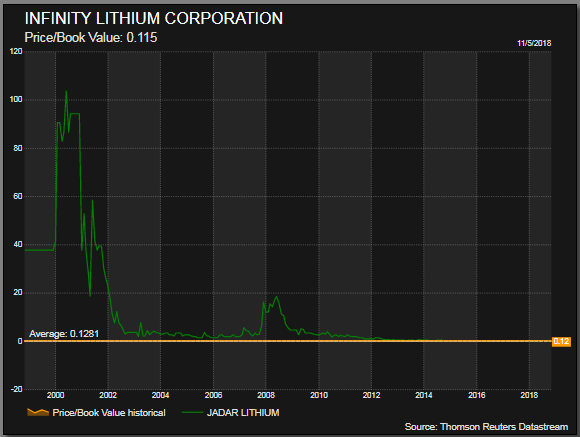Click the Average: 0.1281 annotation
The image size is (580, 437).
coord(64,334)
